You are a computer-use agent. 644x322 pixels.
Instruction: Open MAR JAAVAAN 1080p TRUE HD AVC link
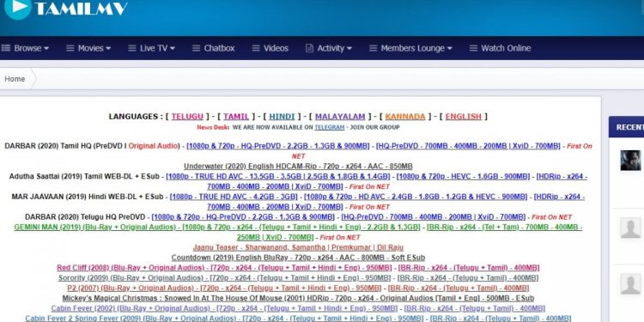234,197
